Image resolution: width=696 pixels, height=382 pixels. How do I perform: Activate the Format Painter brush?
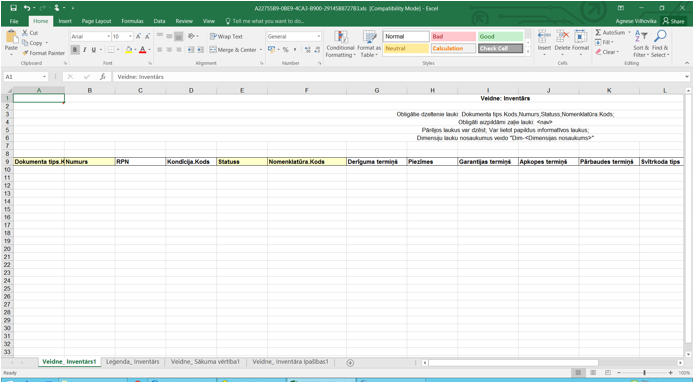pyautogui.click(x=44, y=53)
